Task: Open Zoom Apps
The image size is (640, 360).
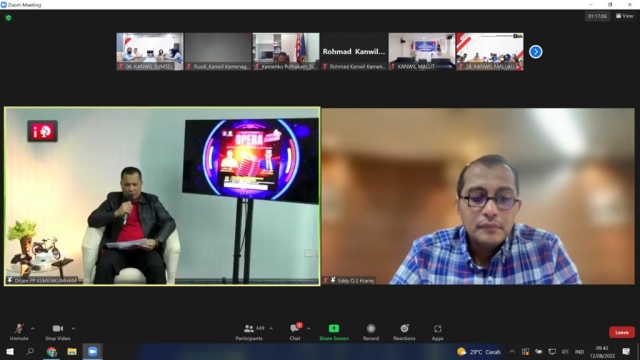Action: coord(438,332)
